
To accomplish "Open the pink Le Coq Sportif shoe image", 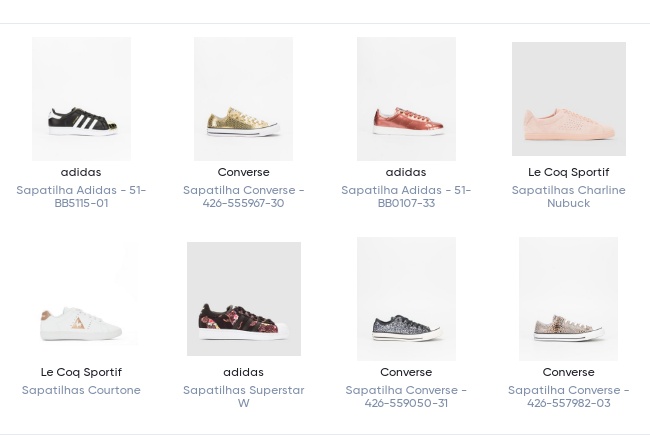I will [x=569, y=99].
